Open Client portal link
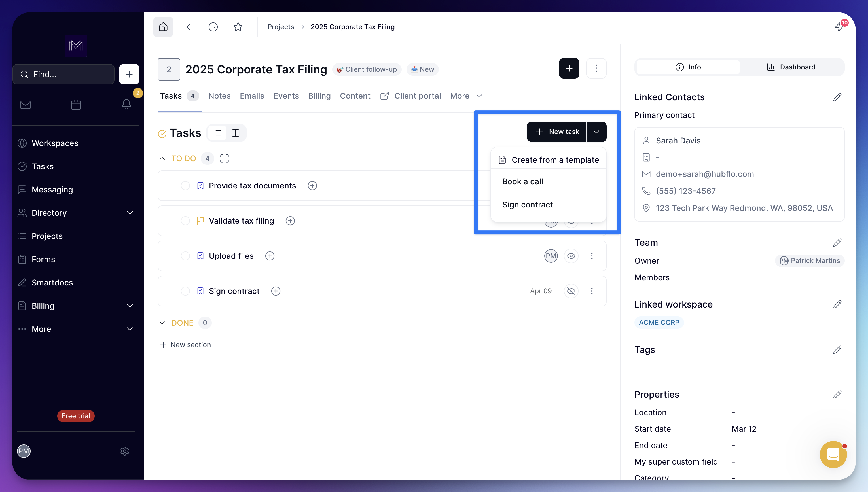The height and width of the screenshot is (492, 868). 411,96
